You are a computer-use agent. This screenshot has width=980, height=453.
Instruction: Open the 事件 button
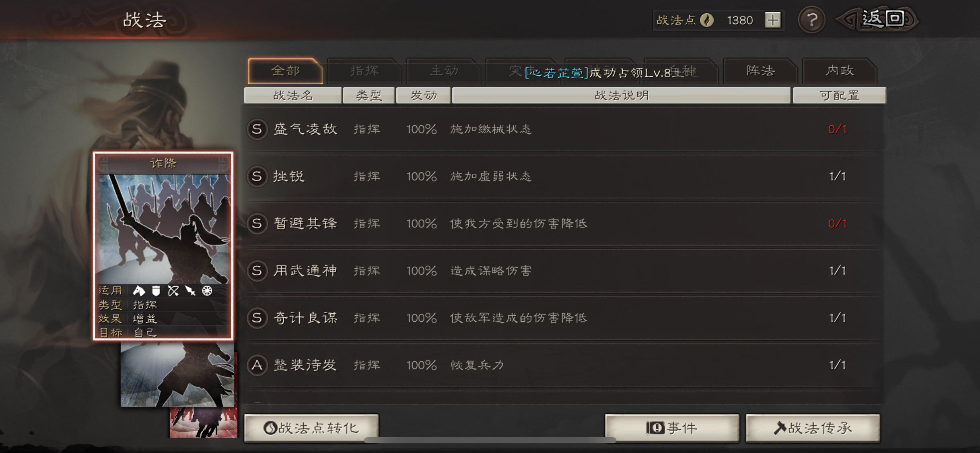tap(672, 428)
